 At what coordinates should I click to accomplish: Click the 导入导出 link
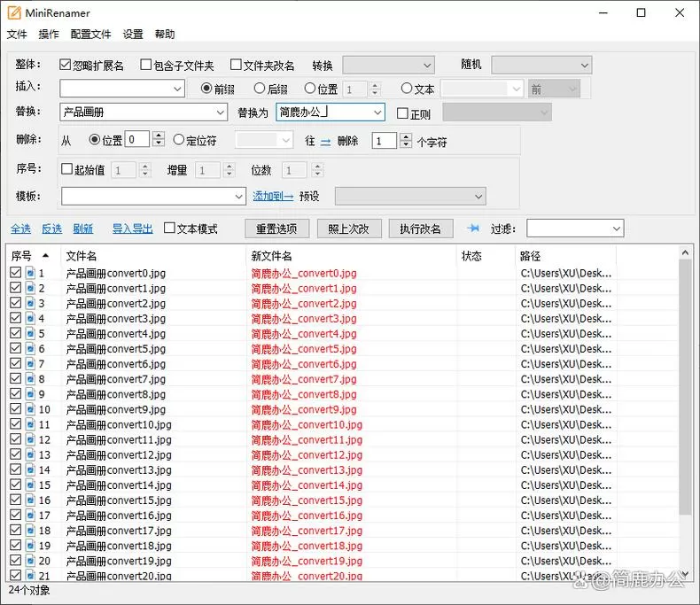click(x=133, y=229)
